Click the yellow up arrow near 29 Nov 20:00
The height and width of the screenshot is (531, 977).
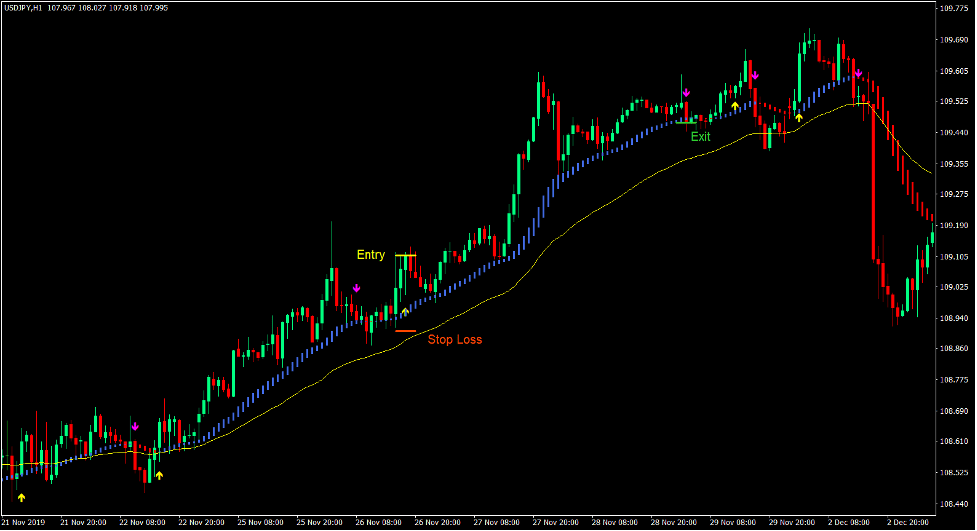point(798,117)
